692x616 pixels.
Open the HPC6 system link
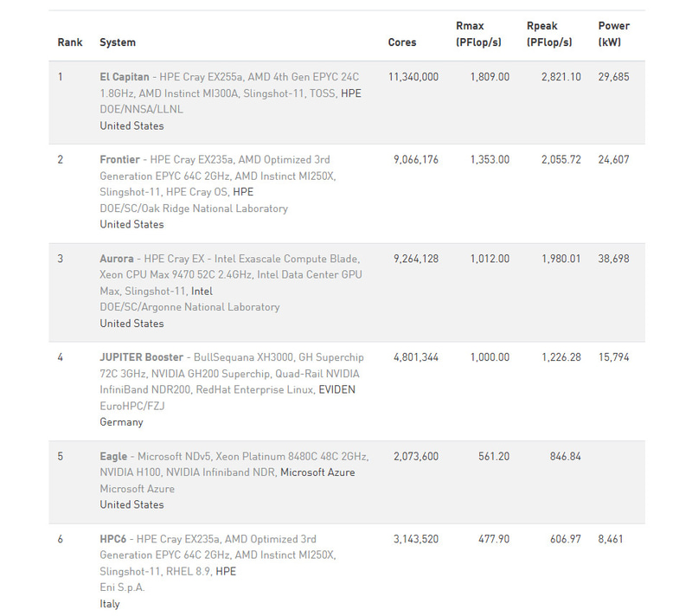point(113,538)
